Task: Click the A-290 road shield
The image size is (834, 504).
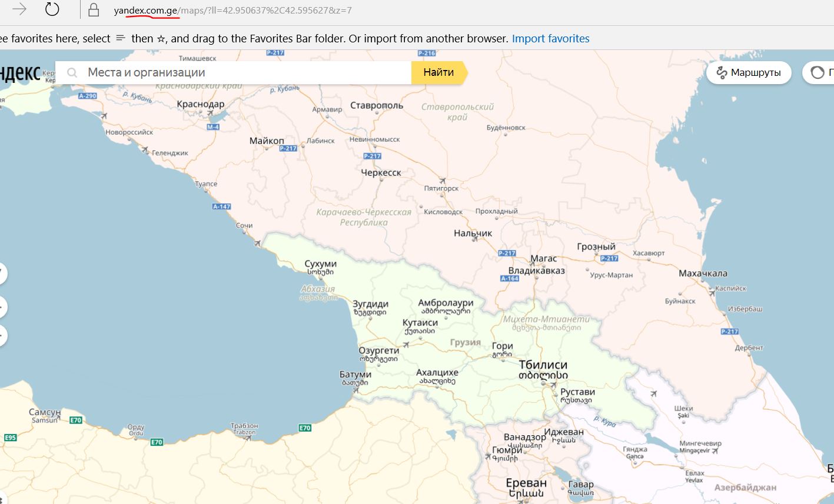Action: [x=87, y=96]
